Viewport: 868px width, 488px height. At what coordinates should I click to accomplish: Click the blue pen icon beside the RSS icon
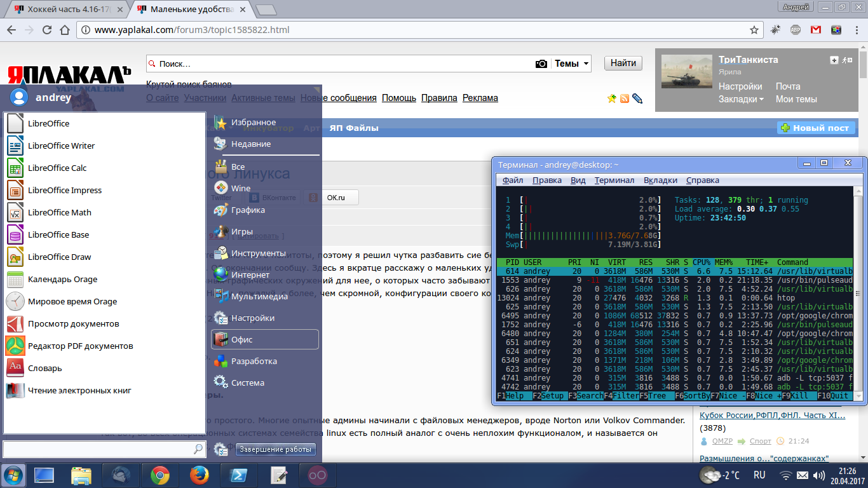[x=637, y=98]
